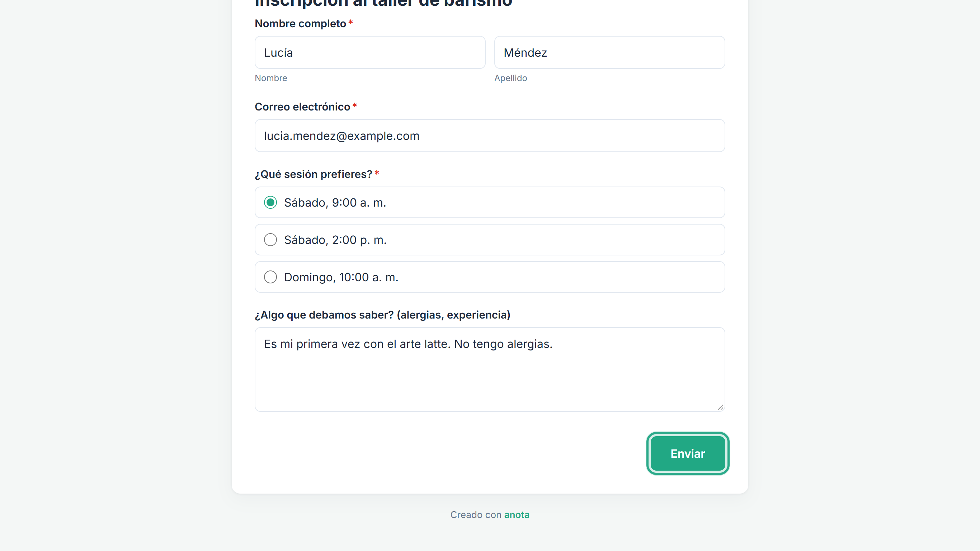Click the 'Nombre completo' field label
Viewport: 980px width, 551px height.
(x=300, y=24)
